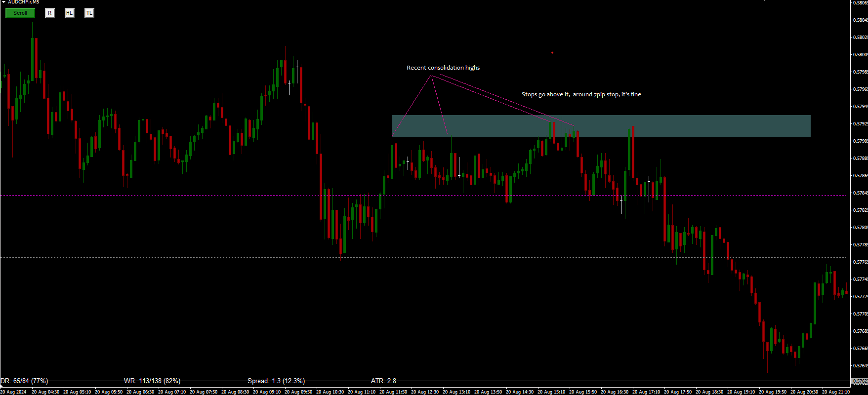Toggle the green Scroll button
Viewport: 868px width, 395px height.
click(20, 13)
